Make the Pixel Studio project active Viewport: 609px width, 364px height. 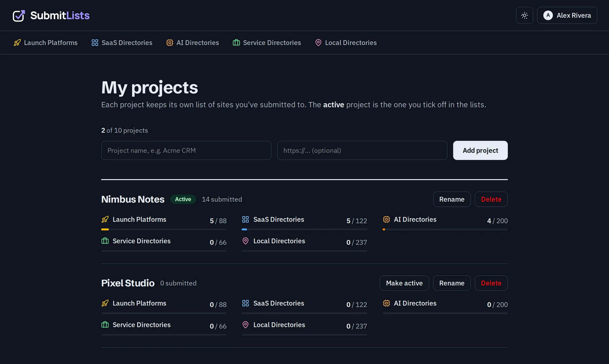[x=404, y=283]
